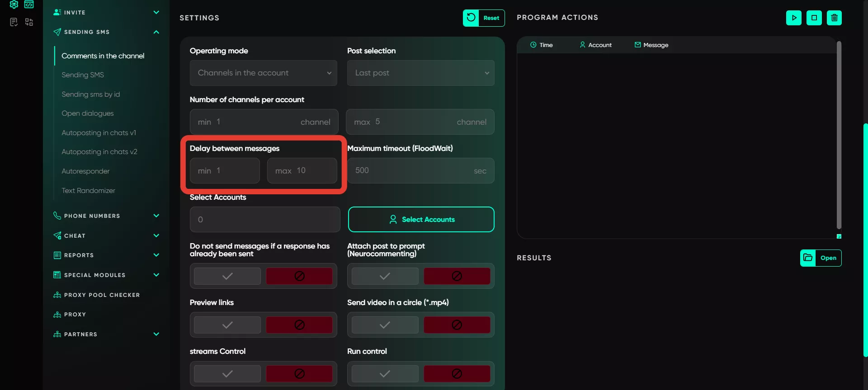Screen dimensions: 868x390
Task: Open Sending sms by id item
Action: coord(91,94)
